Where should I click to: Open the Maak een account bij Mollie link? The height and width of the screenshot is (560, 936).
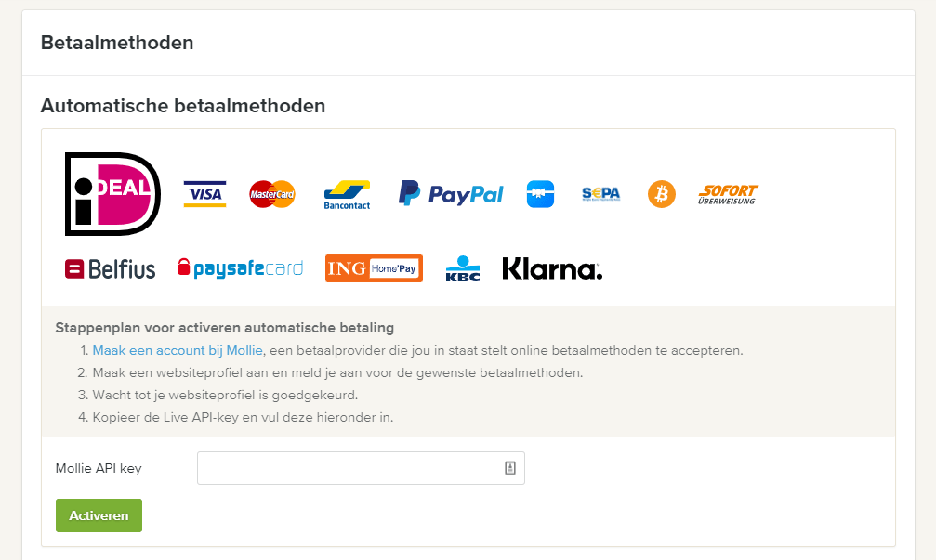coord(178,350)
